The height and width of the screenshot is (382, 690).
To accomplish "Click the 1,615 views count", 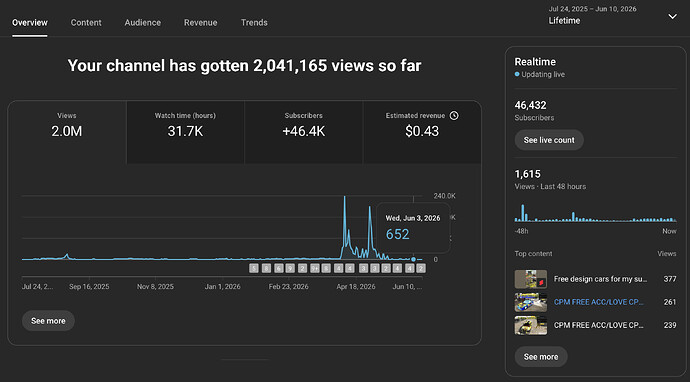I will tap(528, 174).
